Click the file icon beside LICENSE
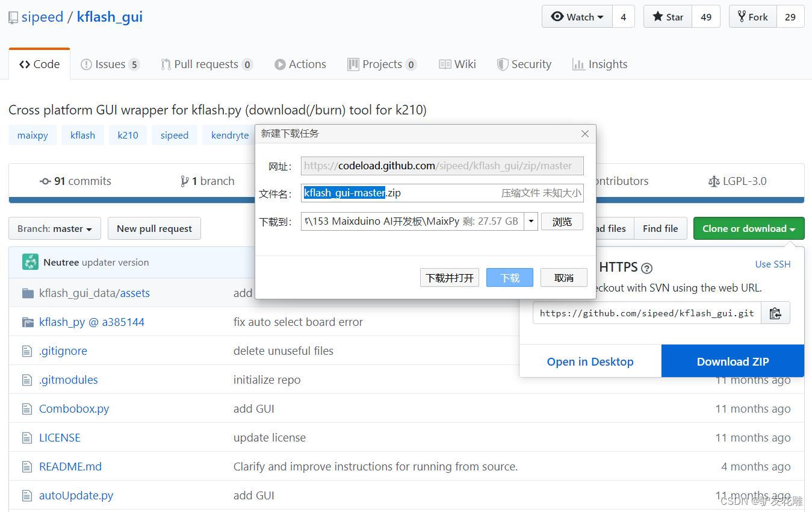This screenshot has width=812, height=512. click(26, 438)
